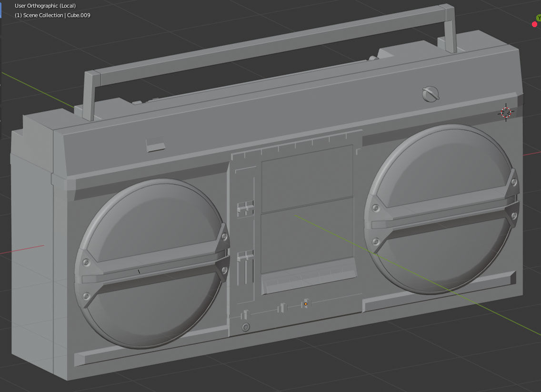Screen dimensions: 541x392
Task: Select the carry handle bar on top
Action: [269, 45]
